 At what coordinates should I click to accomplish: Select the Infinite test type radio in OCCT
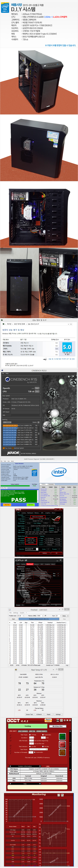(30, 735)
